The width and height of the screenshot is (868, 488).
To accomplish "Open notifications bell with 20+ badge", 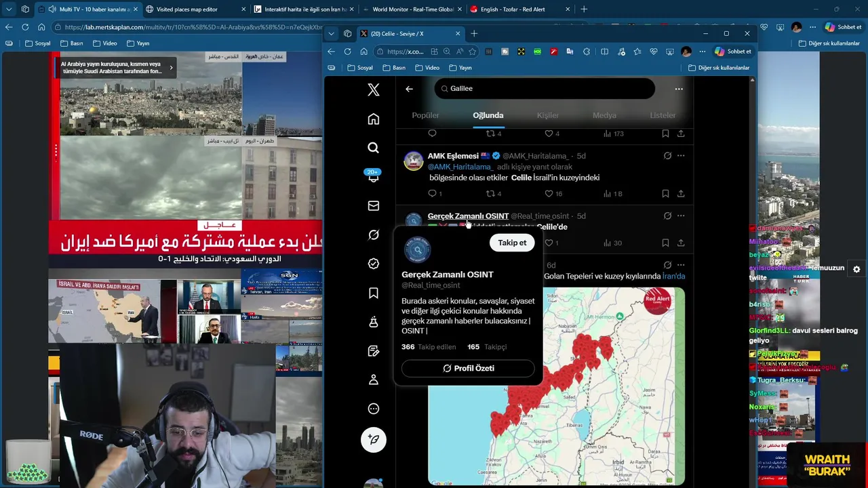I will point(374,177).
